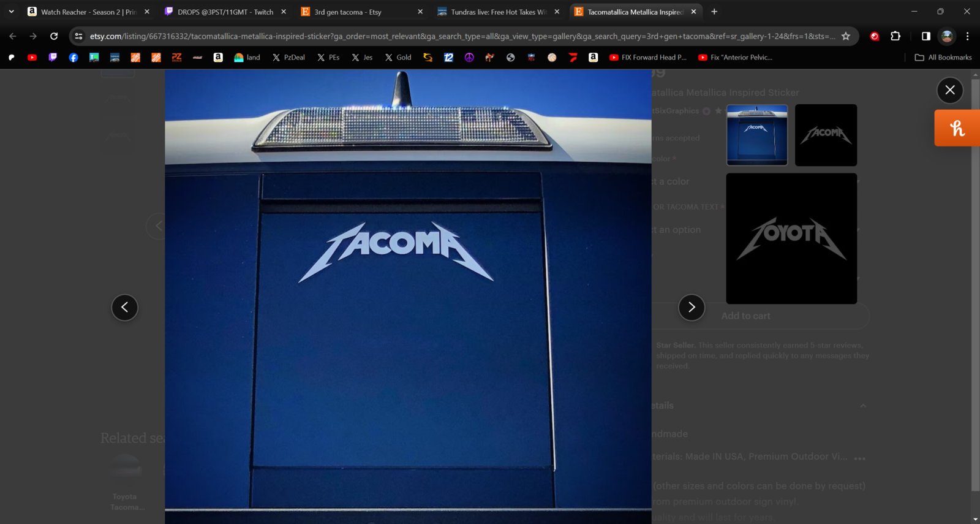Toggle the browser side panel

926,36
